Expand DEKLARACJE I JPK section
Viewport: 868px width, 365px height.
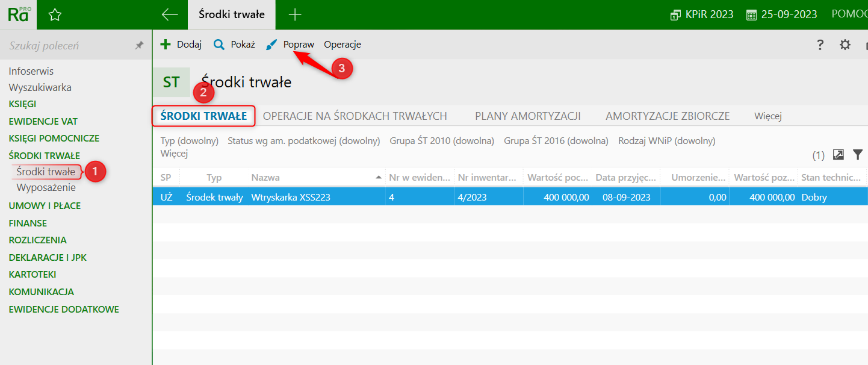[x=48, y=257]
